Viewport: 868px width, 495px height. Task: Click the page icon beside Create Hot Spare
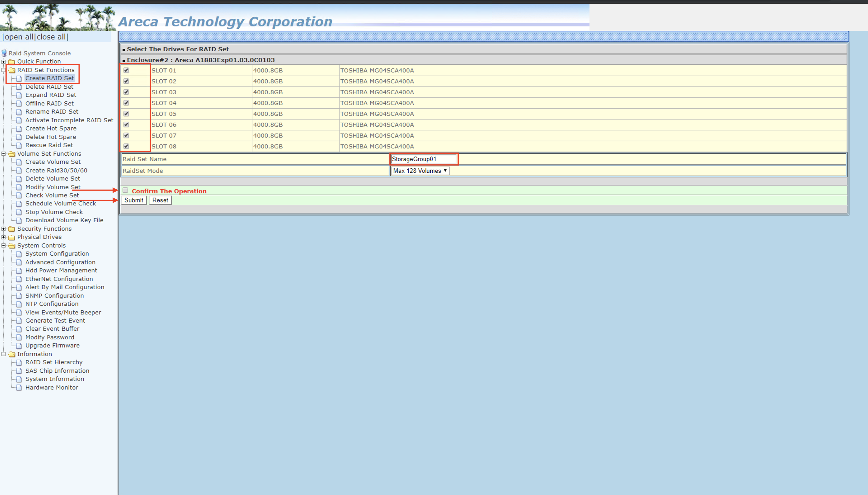19,129
